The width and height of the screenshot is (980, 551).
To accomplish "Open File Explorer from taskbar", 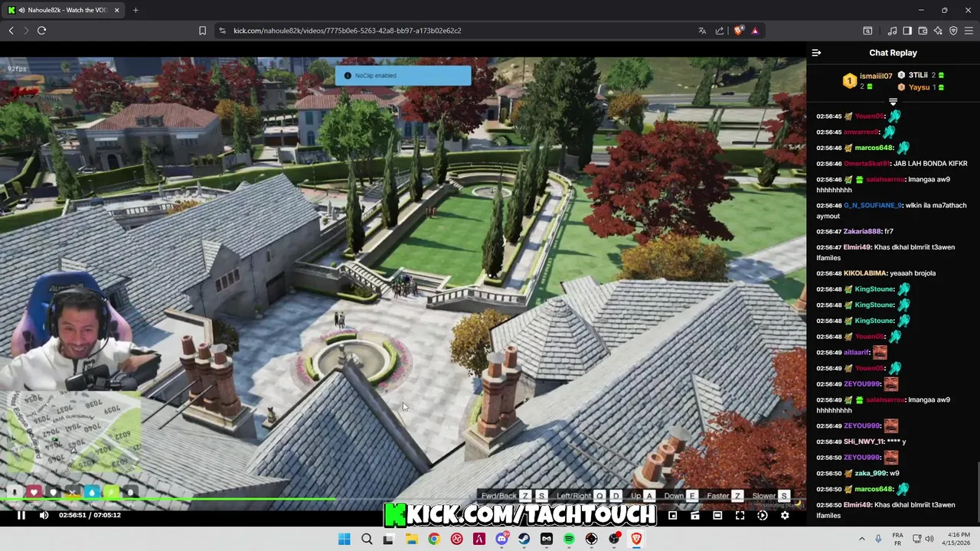I will [x=412, y=540].
